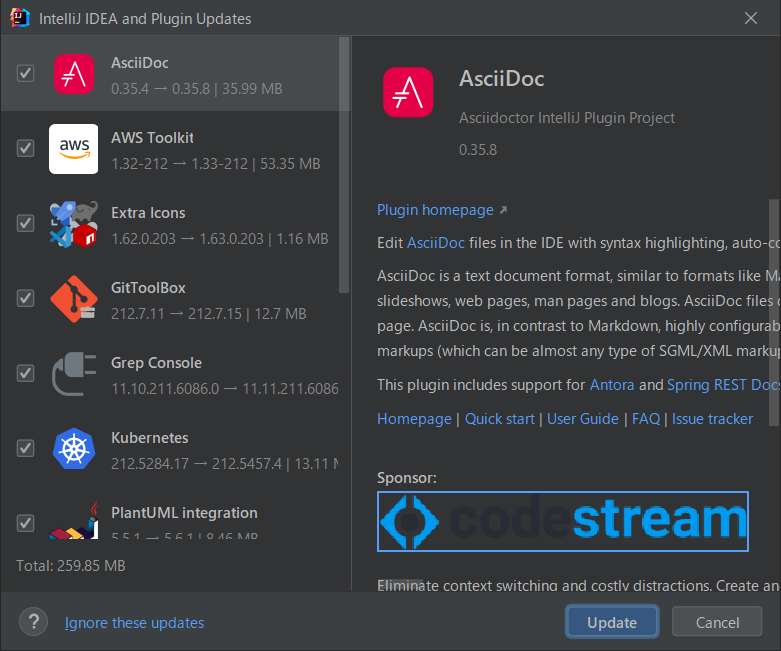Select the Extra Icons row title
This screenshot has width=781, height=651.
(x=148, y=213)
